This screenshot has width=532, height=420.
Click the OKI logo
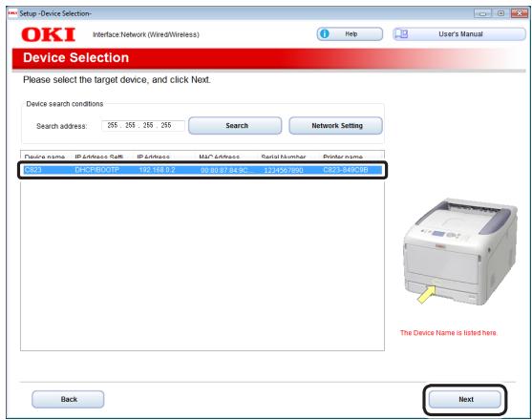48,34
